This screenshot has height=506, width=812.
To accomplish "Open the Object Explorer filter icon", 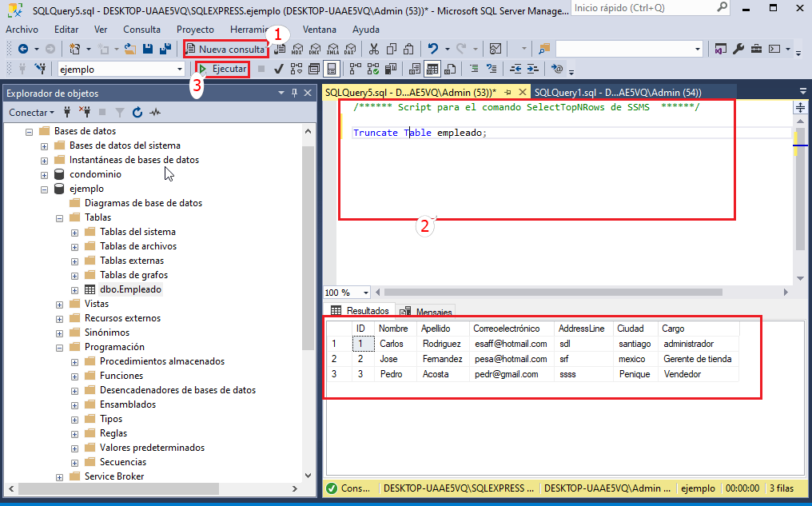I will click(x=120, y=112).
